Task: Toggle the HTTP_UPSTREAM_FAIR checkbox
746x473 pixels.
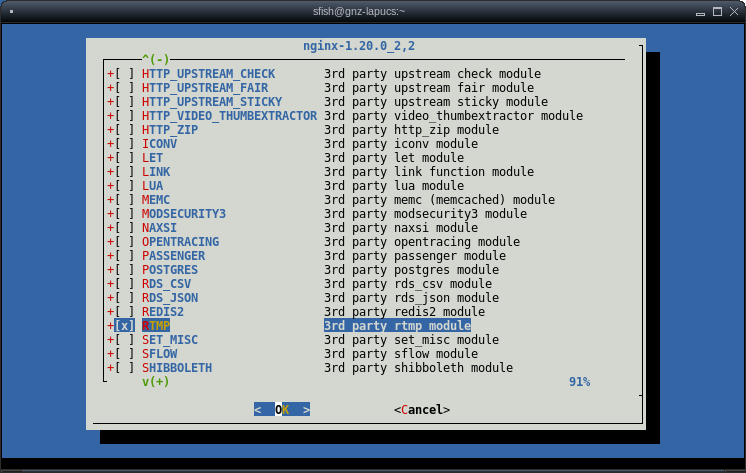Action: [124, 88]
